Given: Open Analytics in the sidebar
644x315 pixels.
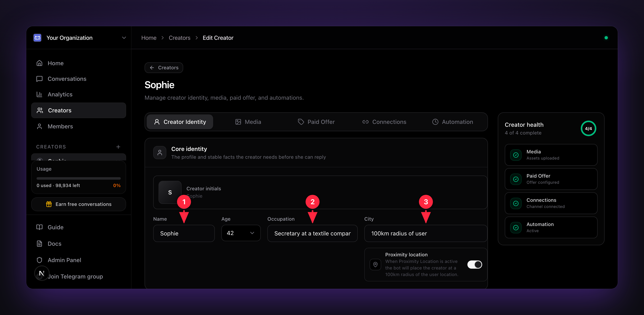Looking at the screenshot, I should point(78,94).
